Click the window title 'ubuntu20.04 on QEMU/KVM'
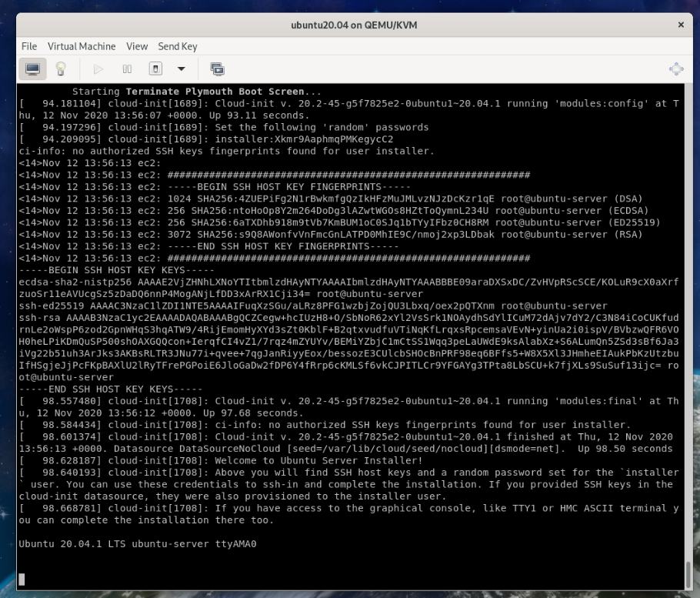The width and height of the screenshot is (700, 598). [x=354, y=25]
